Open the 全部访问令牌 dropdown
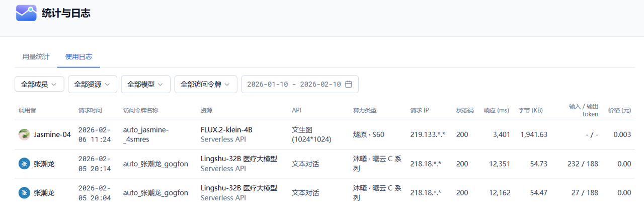 point(206,84)
